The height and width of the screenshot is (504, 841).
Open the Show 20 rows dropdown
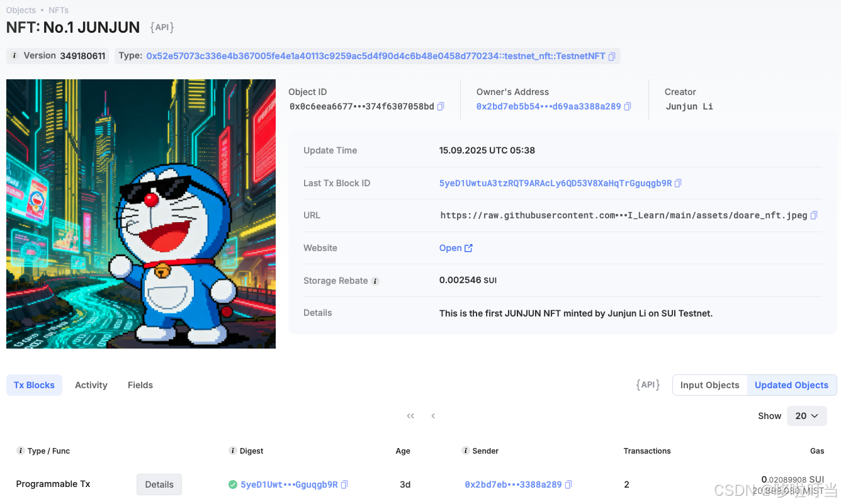806,416
